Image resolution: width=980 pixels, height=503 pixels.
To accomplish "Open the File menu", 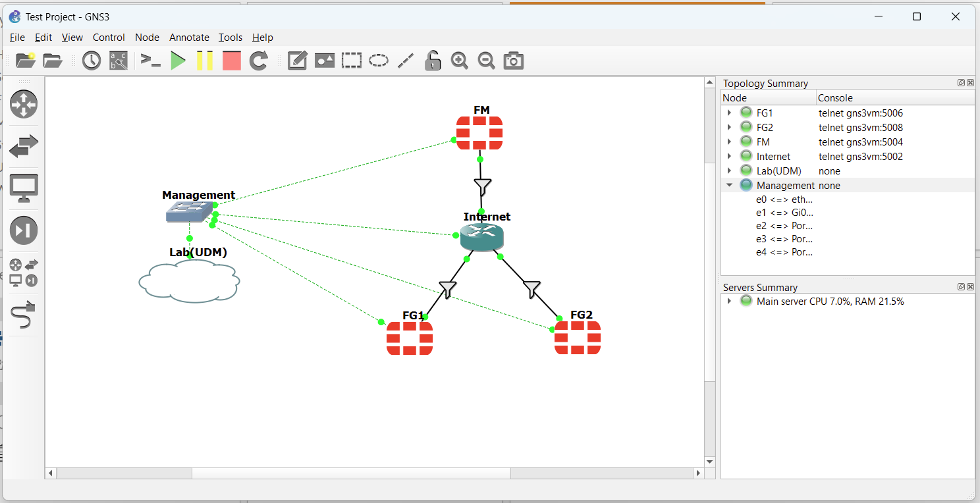I will tap(17, 38).
